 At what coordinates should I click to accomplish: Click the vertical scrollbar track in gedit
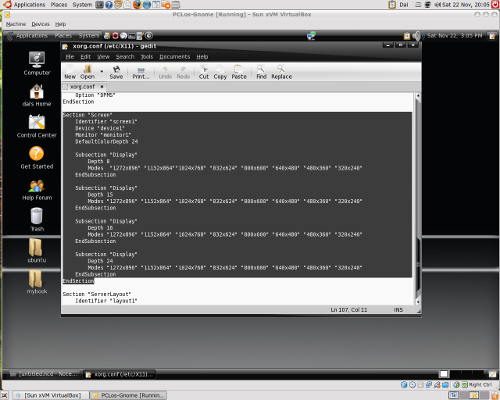418,200
